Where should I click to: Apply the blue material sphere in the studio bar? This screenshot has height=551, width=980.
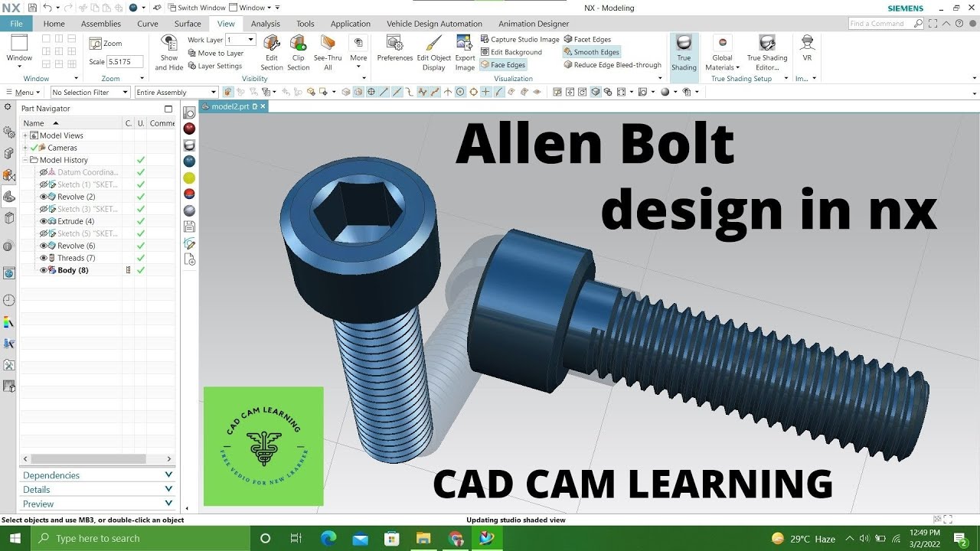pyautogui.click(x=189, y=161)
